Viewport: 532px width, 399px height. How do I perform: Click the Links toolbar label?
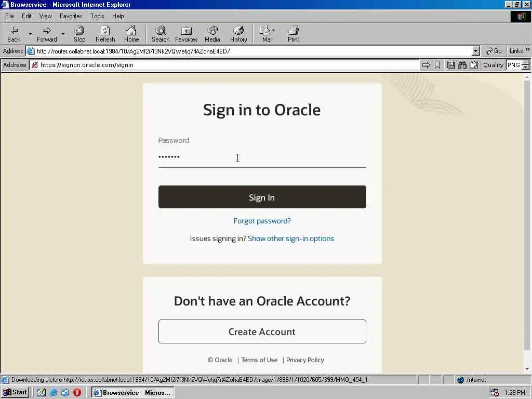(x=516, y=51)
